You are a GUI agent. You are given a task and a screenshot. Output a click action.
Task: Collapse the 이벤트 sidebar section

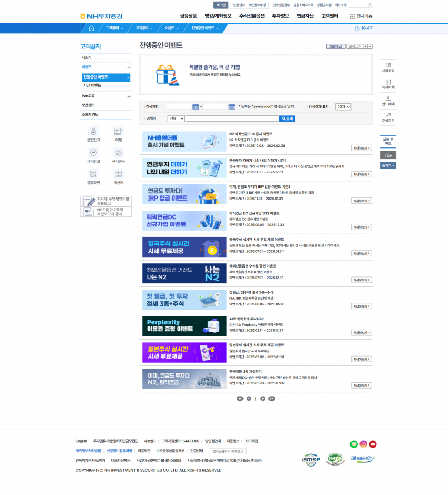[129, 67]
